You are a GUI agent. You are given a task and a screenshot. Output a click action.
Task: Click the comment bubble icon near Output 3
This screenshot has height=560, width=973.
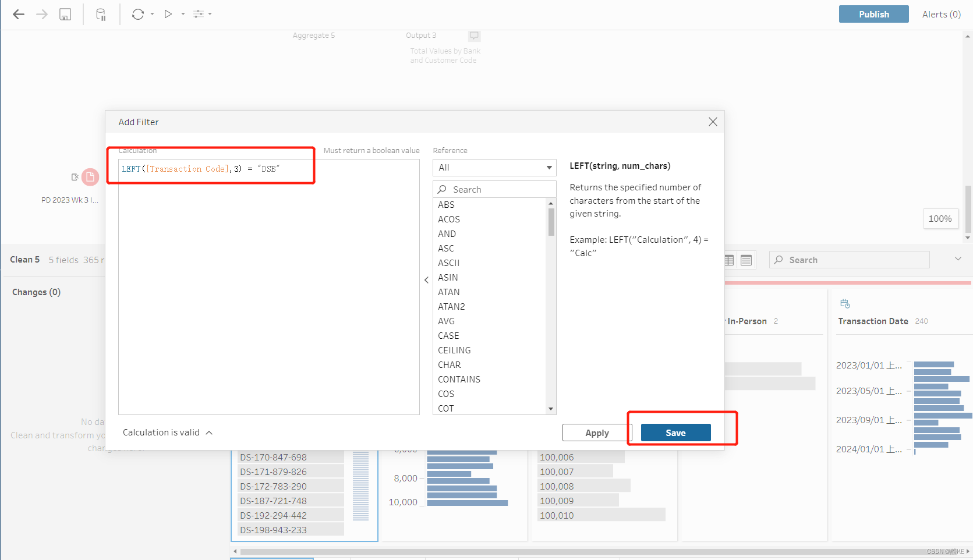point(474,35)
